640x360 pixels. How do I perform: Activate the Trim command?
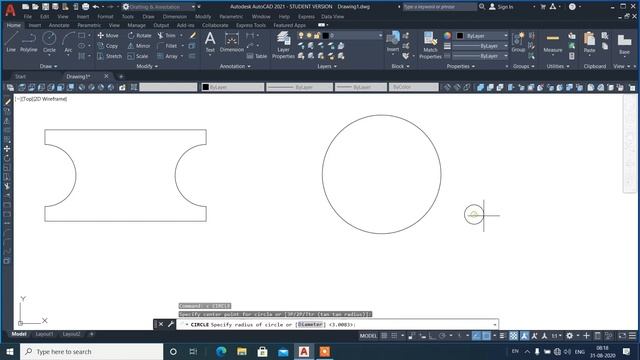[167, 36]
